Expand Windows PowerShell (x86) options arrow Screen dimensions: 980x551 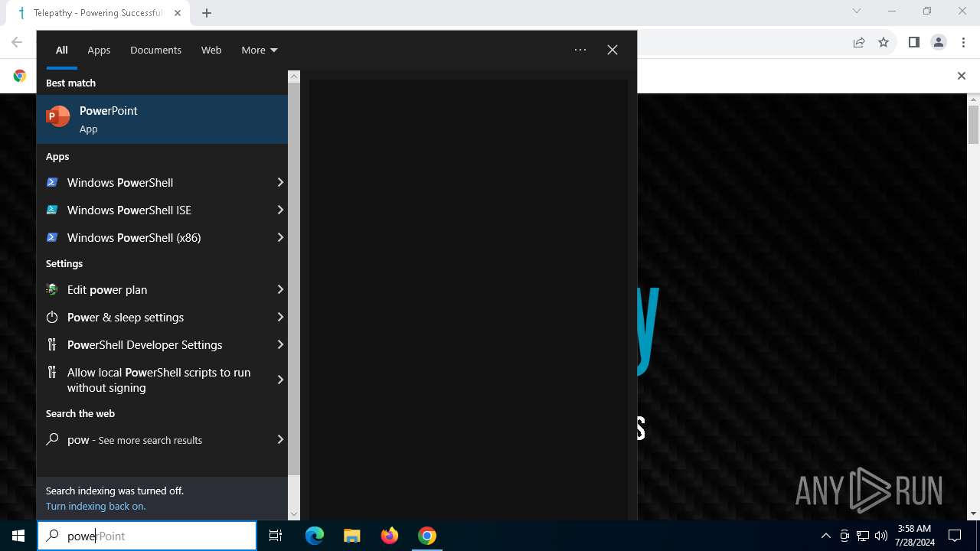(280, 237)
